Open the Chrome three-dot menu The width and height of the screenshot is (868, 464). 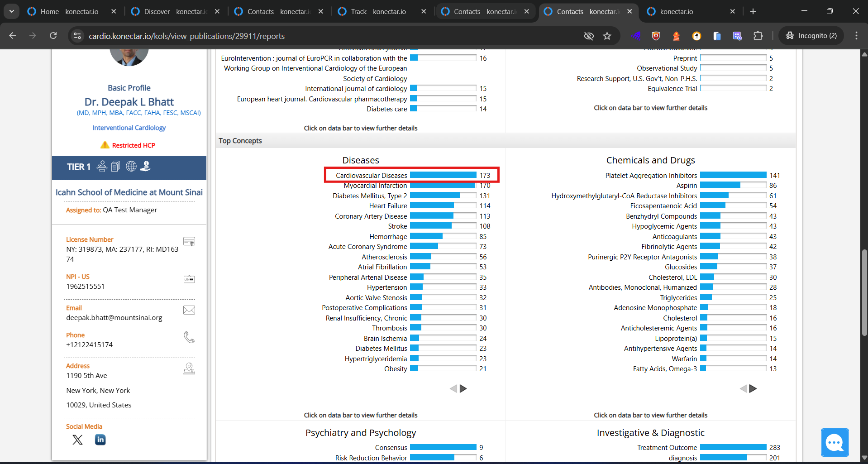point(856,36)
